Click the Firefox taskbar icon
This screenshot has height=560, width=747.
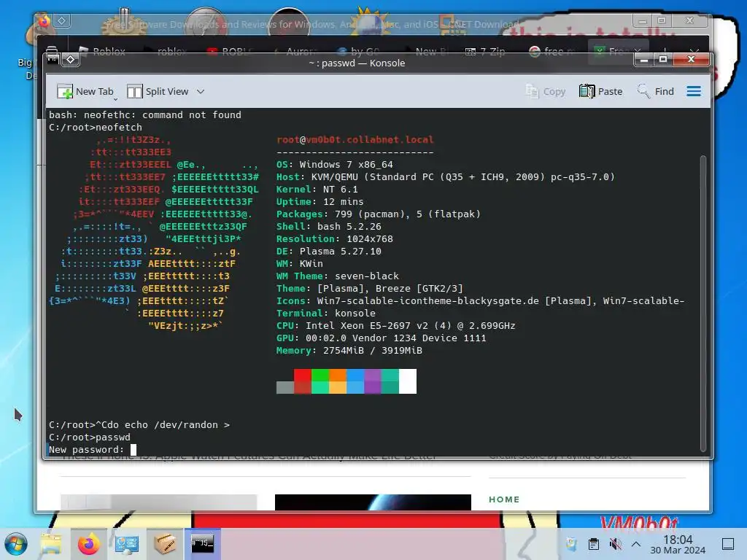pyautogui.click(x=88, y=544)
